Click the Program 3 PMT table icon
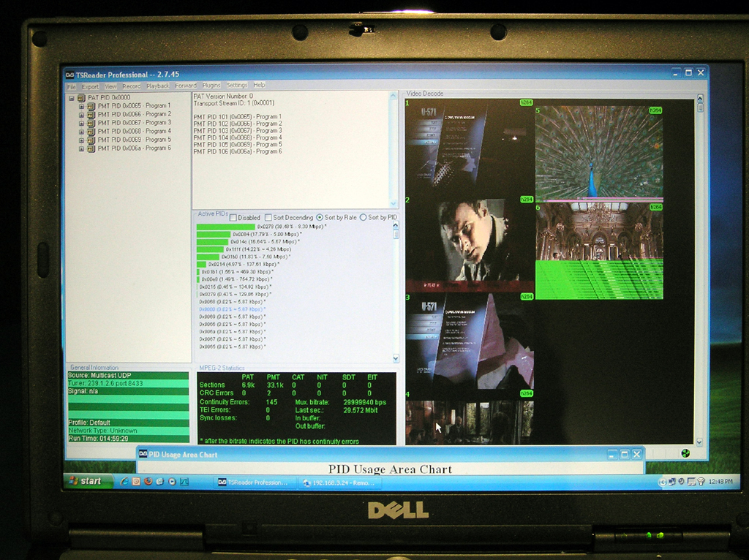 [91, 124]
